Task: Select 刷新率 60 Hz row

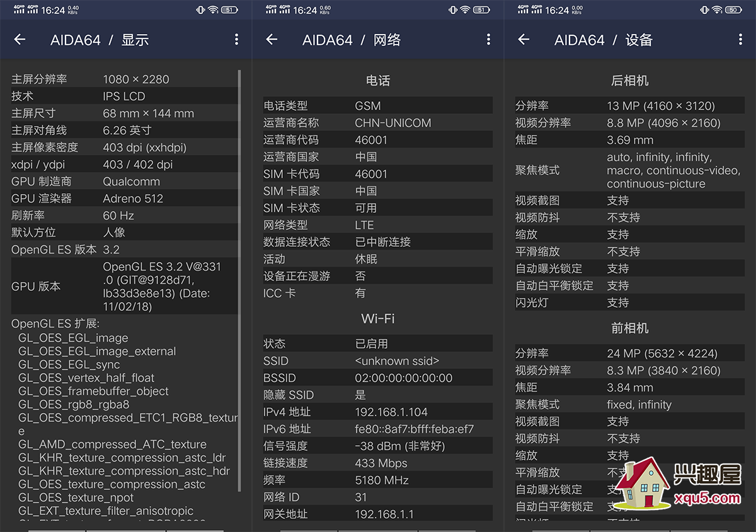Action: pos(124,215)
